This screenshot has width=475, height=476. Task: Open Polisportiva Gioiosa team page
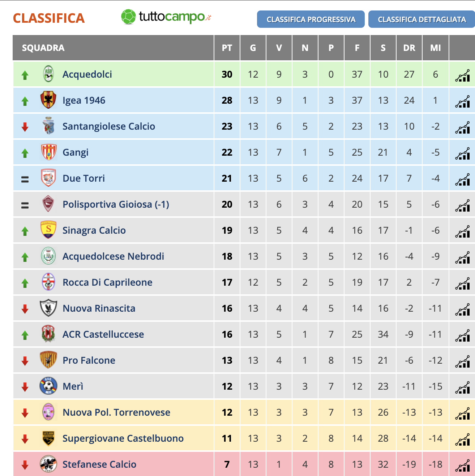pyautogui.click(x=116, y=204)
